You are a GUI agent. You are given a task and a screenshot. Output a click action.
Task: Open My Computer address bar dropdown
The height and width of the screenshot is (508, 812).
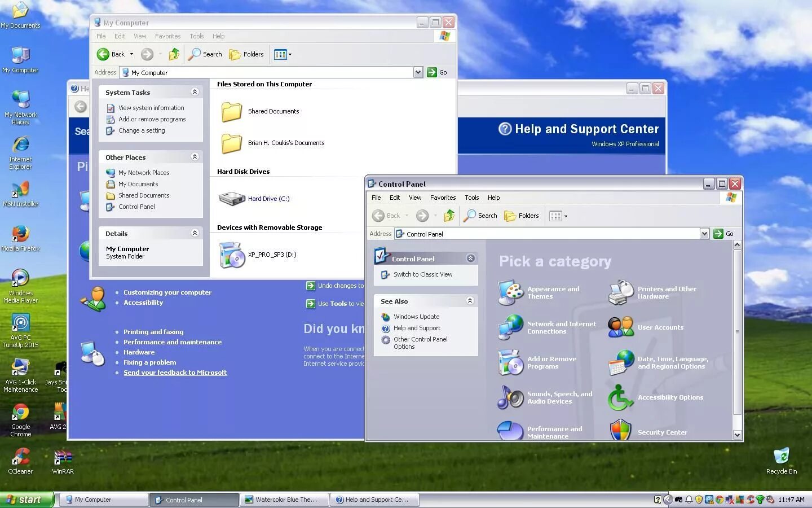(418, 72)
